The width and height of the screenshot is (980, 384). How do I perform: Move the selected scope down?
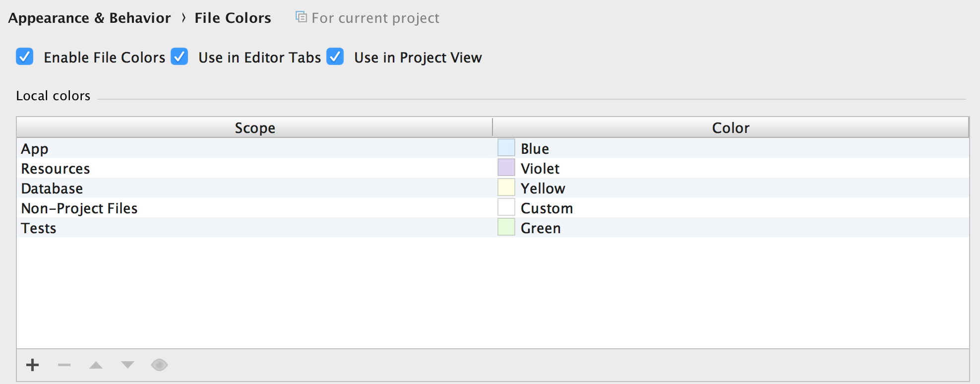pyautogui.click(x=127, y=365)
